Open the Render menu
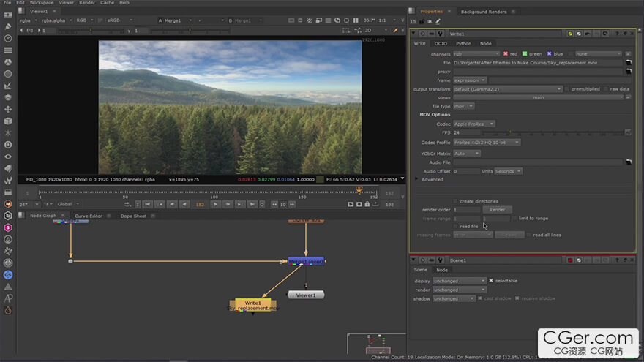Viewport: 644px width, 362px height. [86, 2]
